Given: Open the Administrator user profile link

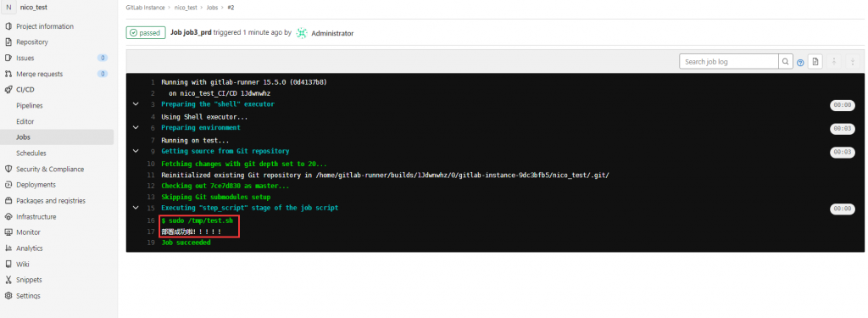Looking at the screenshot, I should click(x=332, y=33).
